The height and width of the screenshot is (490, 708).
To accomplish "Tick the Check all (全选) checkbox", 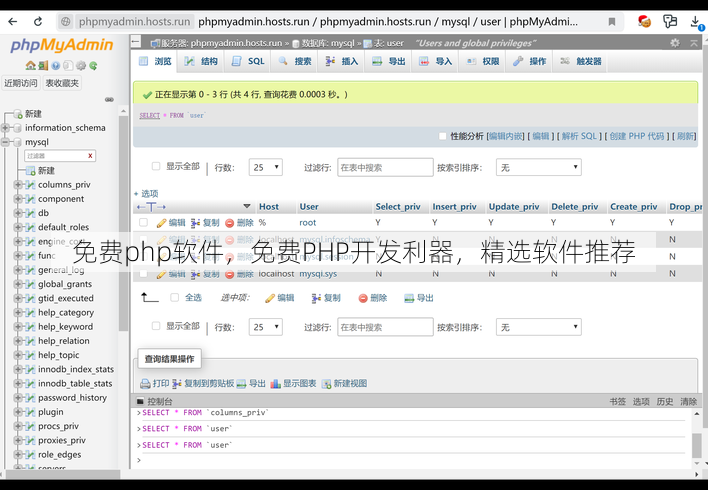I will [x=174, y=297].
